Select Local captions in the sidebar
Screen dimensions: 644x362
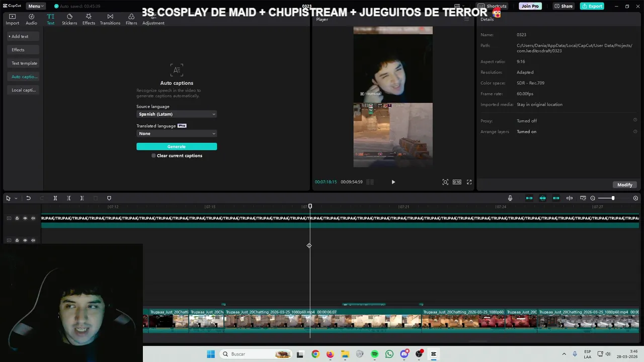coord(24,90)
